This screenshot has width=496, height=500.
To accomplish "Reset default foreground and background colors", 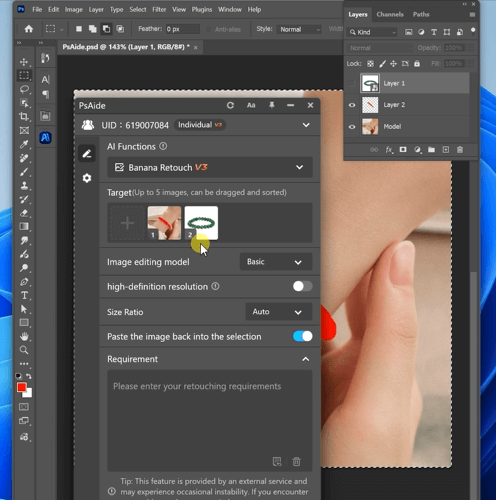I will pyautogui.click(x=19, y=376).
